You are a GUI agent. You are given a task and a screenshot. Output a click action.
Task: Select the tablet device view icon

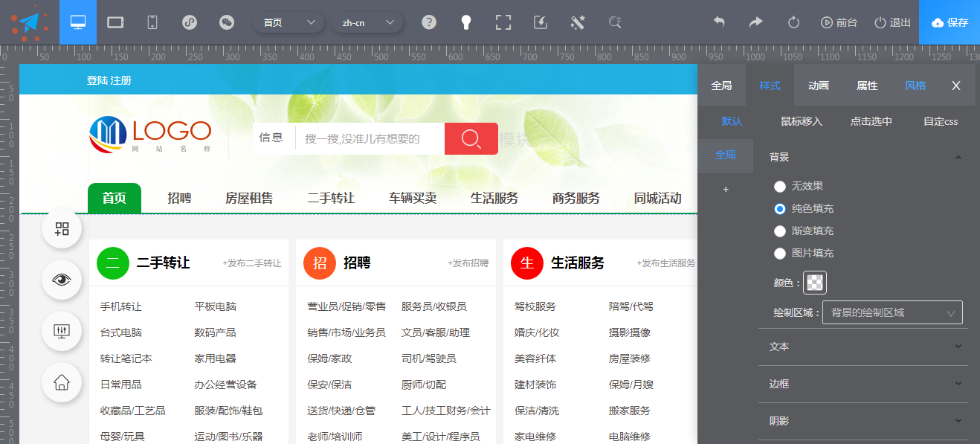[115, 22]
